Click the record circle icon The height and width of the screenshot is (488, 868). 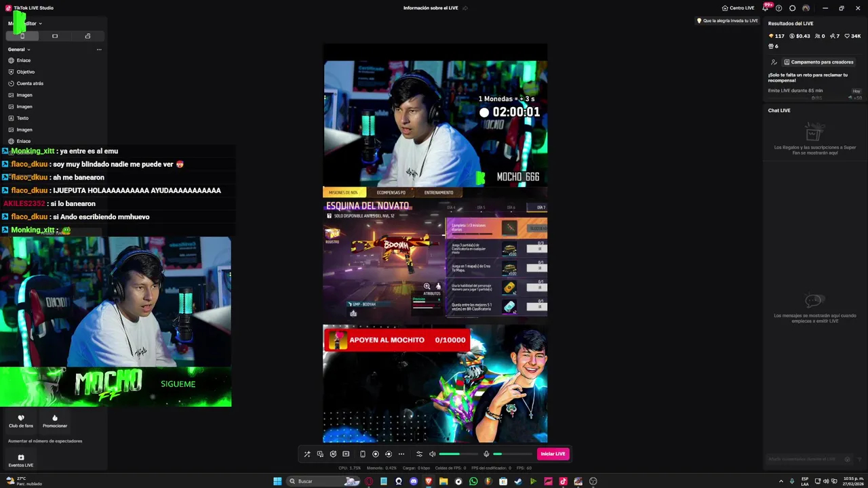point(376,454)
